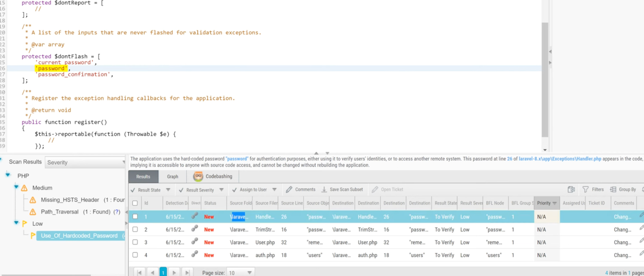Open the Codebashing tab owl icon

point(198,176)
